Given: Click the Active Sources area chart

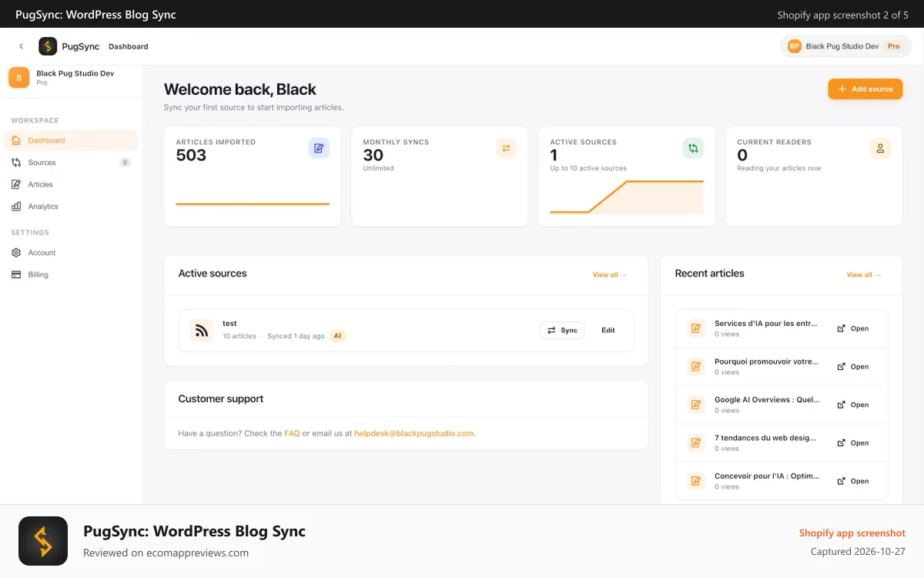Looking at the screenshot, I should (x=627, y=197).
